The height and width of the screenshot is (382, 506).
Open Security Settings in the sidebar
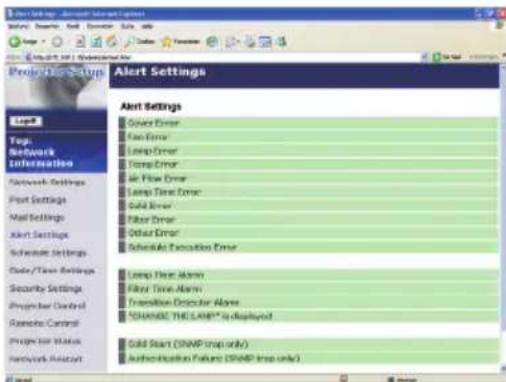46,288
